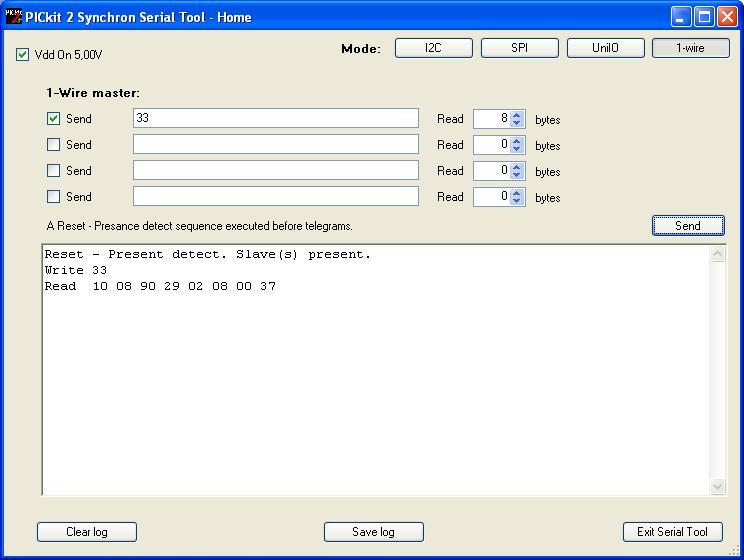
Task: Increase first row read bytes above 8
Action: point(517,114)
